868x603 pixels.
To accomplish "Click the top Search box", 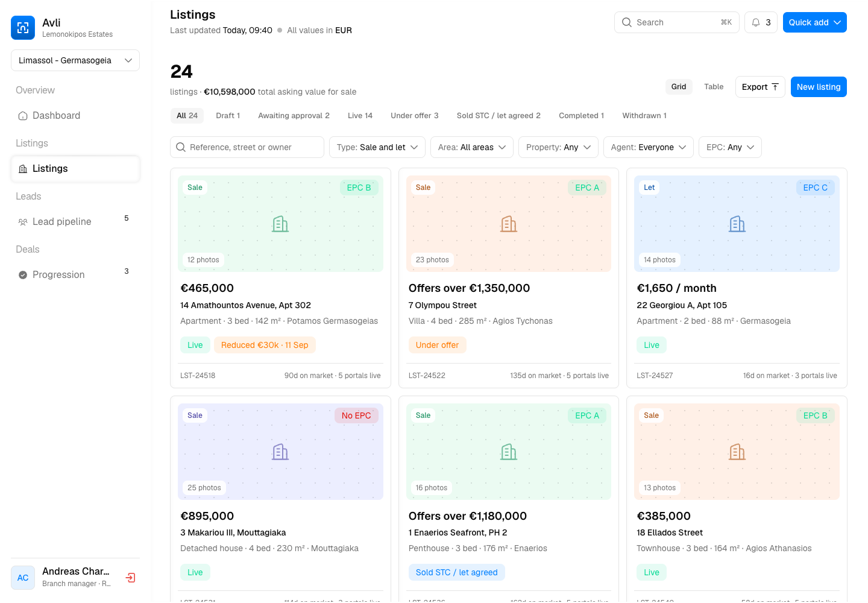I will point(676,22).
